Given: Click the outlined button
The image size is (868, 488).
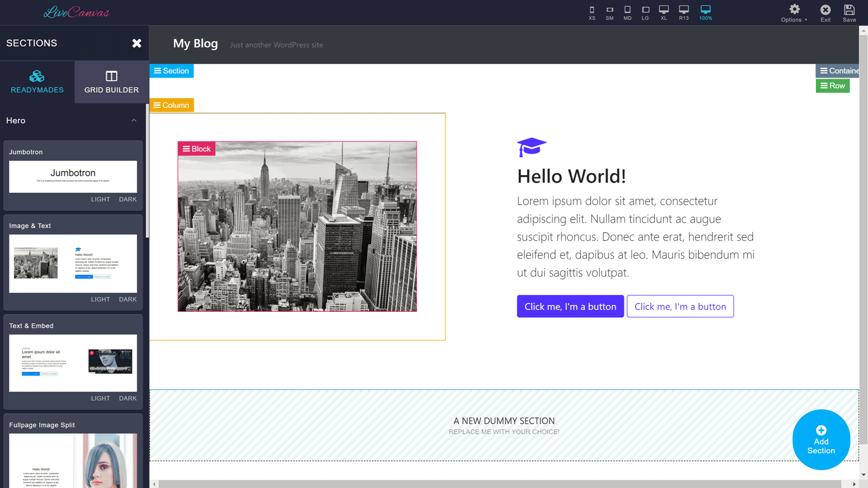Looking at the screenshot, I should [x=680, y=306].
